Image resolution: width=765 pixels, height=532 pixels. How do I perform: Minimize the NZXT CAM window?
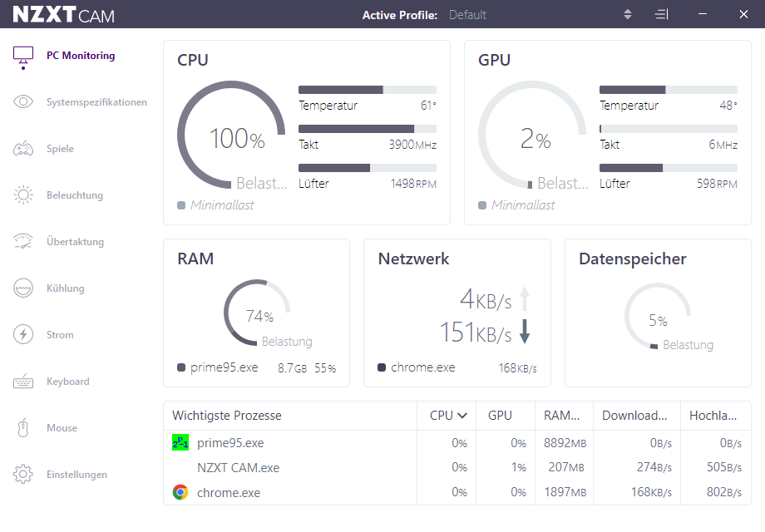(703, 15)
